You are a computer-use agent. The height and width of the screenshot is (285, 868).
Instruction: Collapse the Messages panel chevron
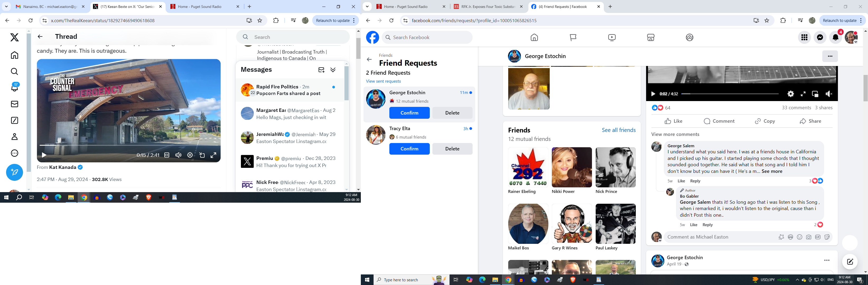point(333,70)
